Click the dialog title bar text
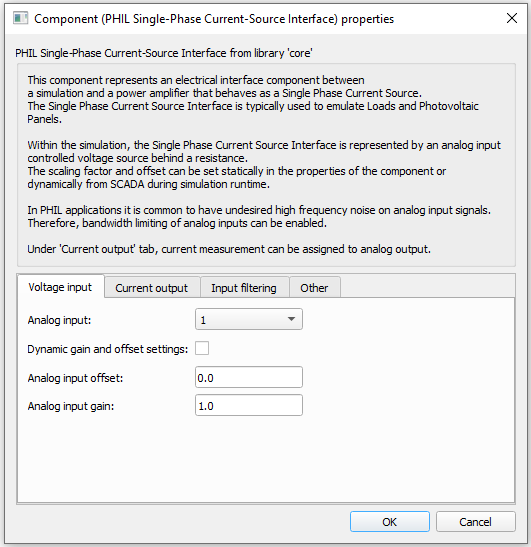Screen dimensions: 531x547 coord(214,18)
